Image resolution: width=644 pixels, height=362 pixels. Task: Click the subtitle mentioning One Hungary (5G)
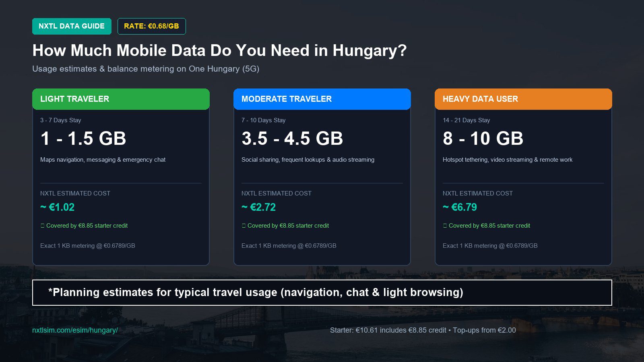click(x=146, y=69)
